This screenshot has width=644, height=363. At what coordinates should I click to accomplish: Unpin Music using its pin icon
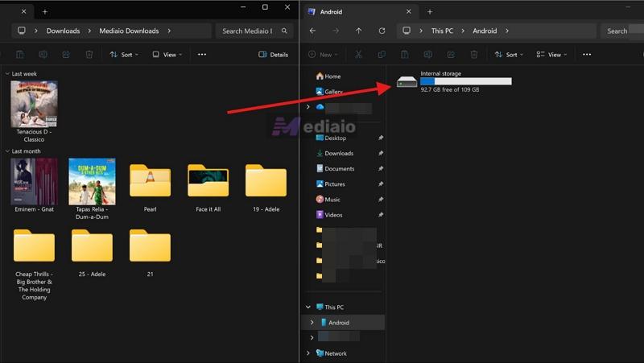coord(381,200)
